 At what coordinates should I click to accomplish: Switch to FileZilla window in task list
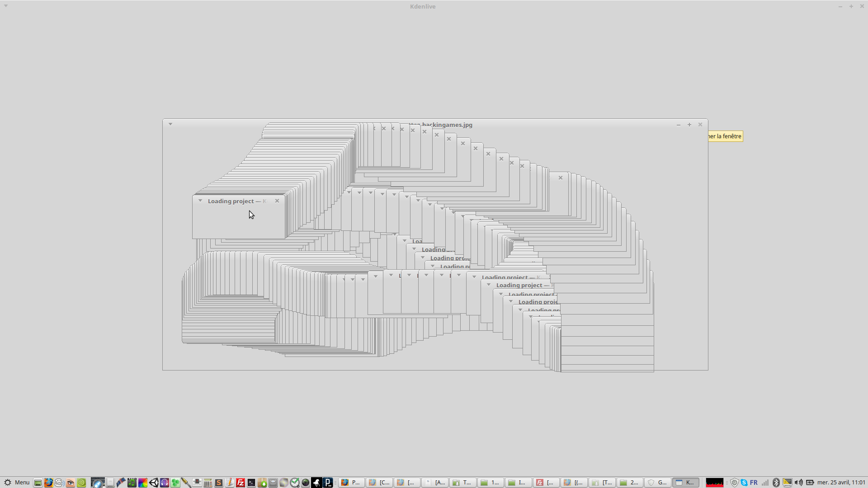(x=546, y=483)
